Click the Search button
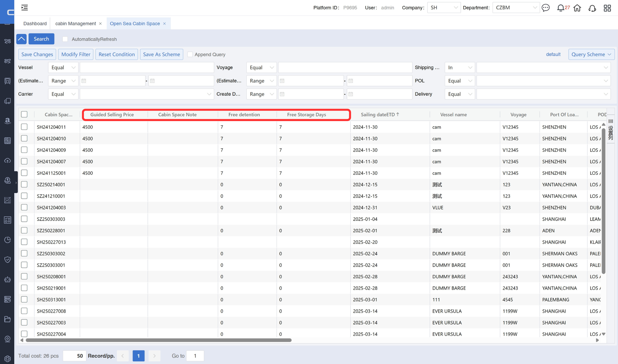Screen dimensions: 618x364 coord(41,39)
